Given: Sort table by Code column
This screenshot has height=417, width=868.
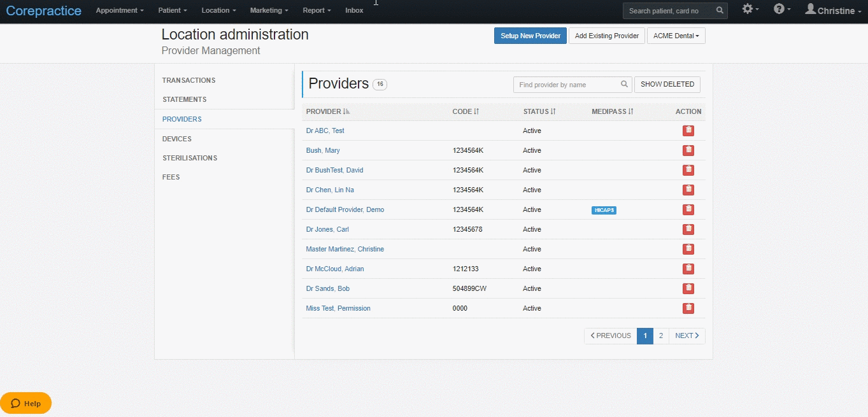Looking at the screenshot, I should click(x=466, y=111).
